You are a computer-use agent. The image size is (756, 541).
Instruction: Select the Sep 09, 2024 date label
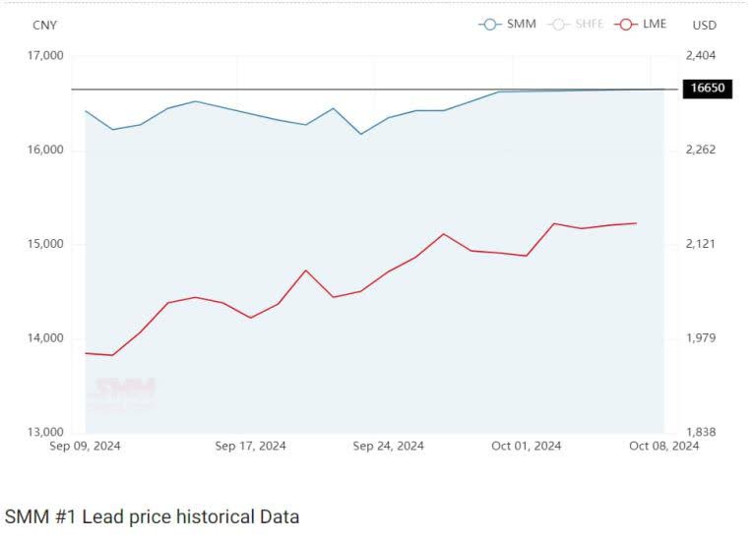[x=86, y=446]
